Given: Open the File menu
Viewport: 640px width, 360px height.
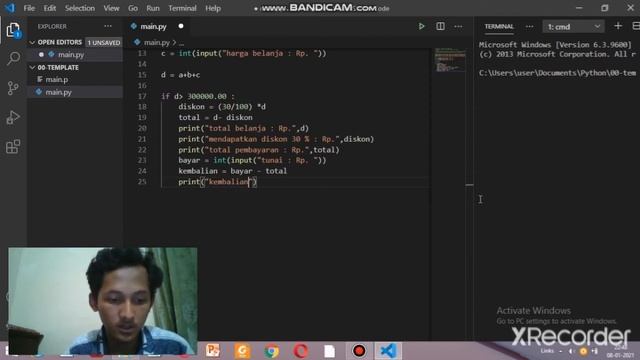Looking at the screenshot, I should (x=29, y=8).
